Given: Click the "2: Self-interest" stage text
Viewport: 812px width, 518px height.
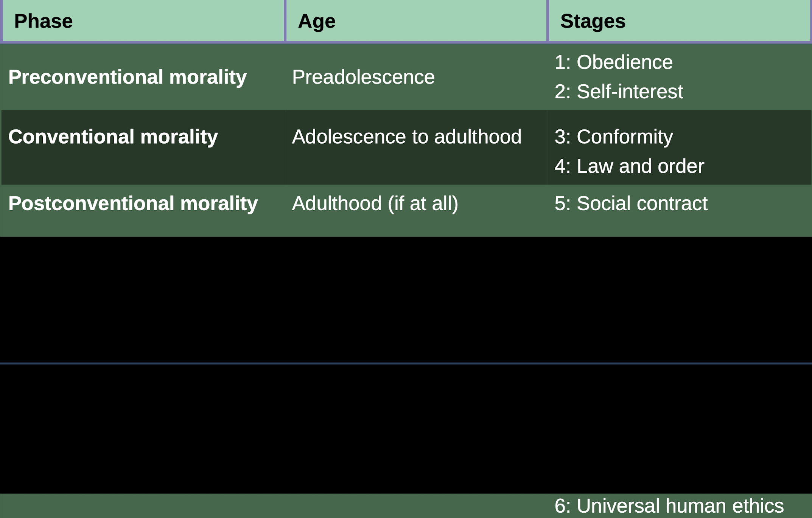Looking at the screenshot, I should point(619,92).
